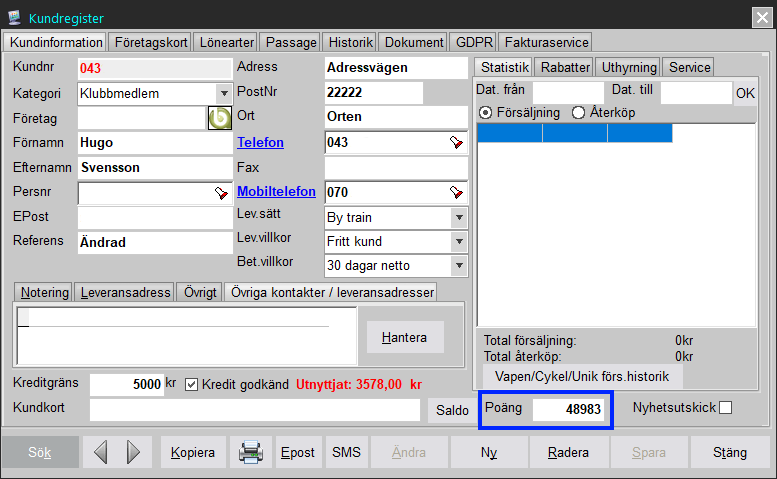
Task: Click the printer icon in bottom toolbar
Action: 250,453
